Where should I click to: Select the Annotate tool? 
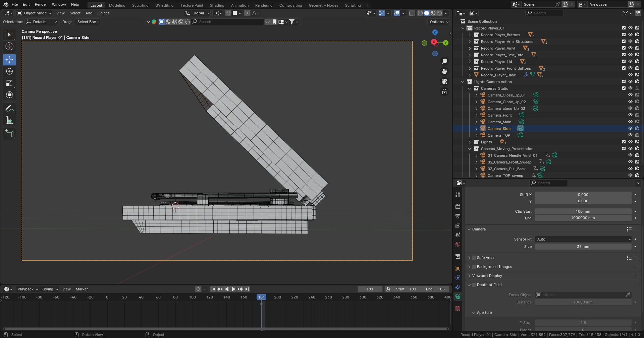click(9, 108)
